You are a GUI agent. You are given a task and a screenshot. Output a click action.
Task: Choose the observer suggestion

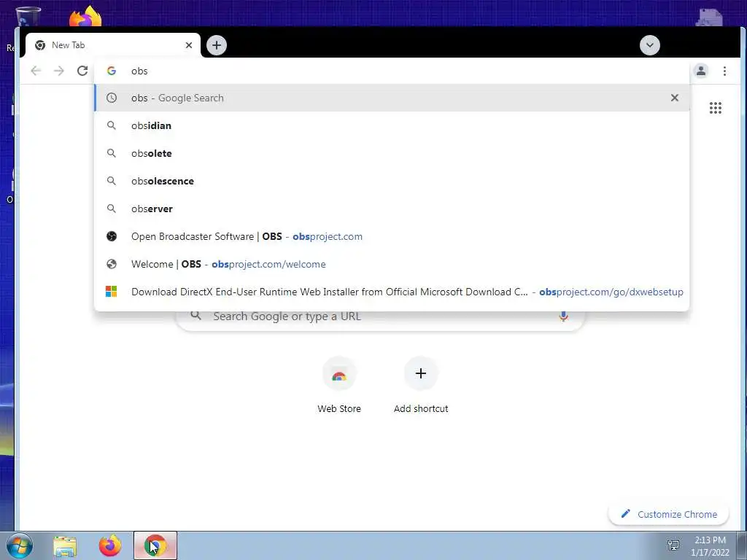click(392, 209)
